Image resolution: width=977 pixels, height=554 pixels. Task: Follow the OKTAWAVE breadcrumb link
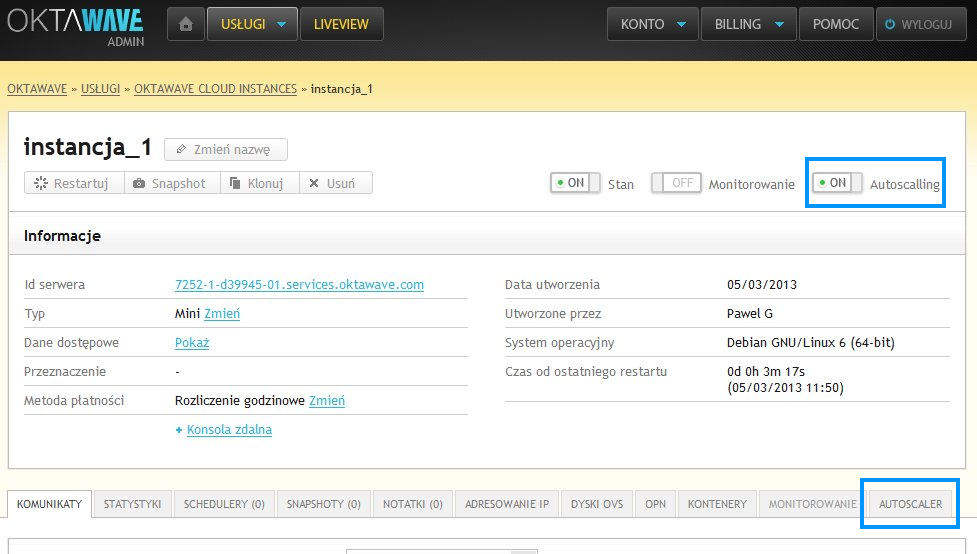pyautogui.click(x=37, y=88)
